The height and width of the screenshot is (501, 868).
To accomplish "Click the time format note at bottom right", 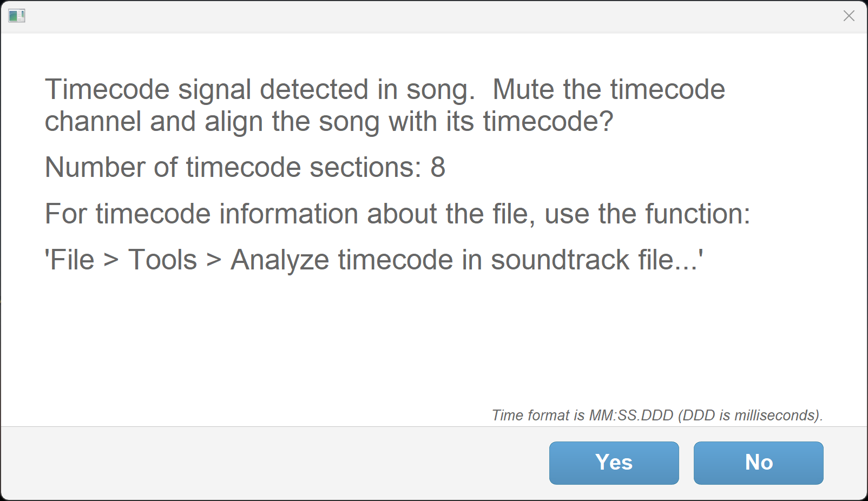I will click(657, 416).
